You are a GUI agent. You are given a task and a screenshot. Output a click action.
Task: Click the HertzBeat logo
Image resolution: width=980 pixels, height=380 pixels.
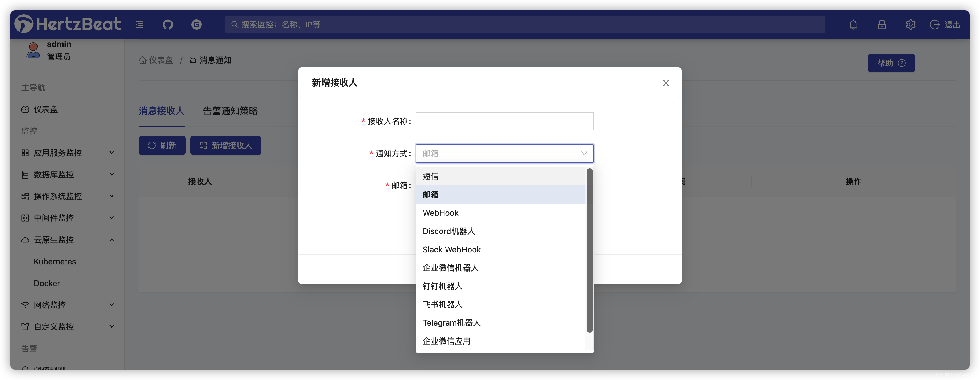click(x=68, y=24)
